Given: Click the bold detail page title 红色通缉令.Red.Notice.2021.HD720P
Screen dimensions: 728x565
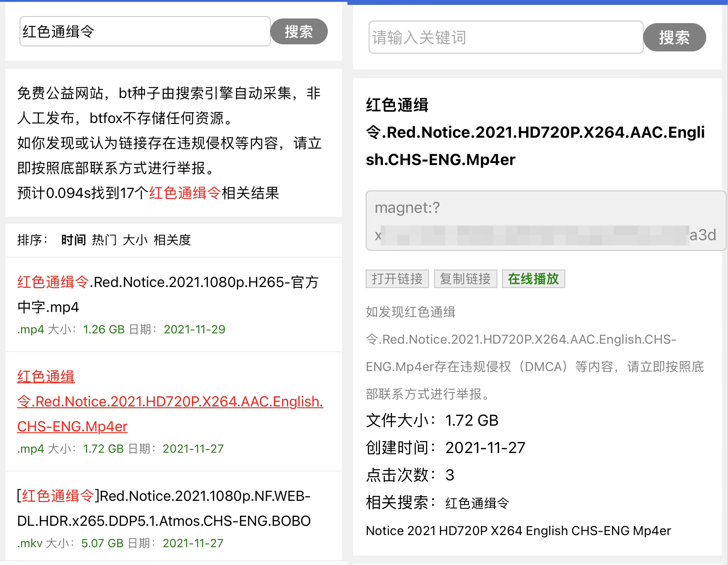Looking at the screenshot, I should pos(535,132).
